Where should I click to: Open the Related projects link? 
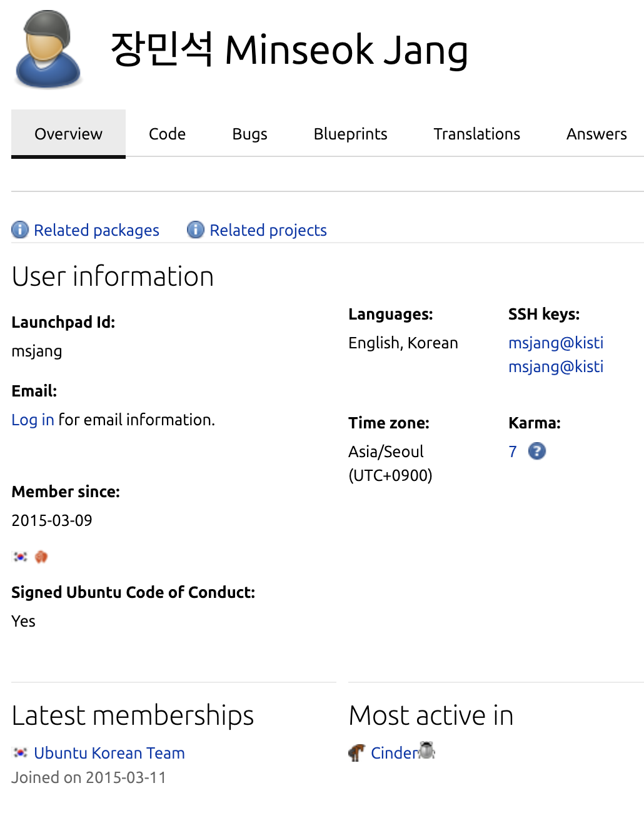268,230
